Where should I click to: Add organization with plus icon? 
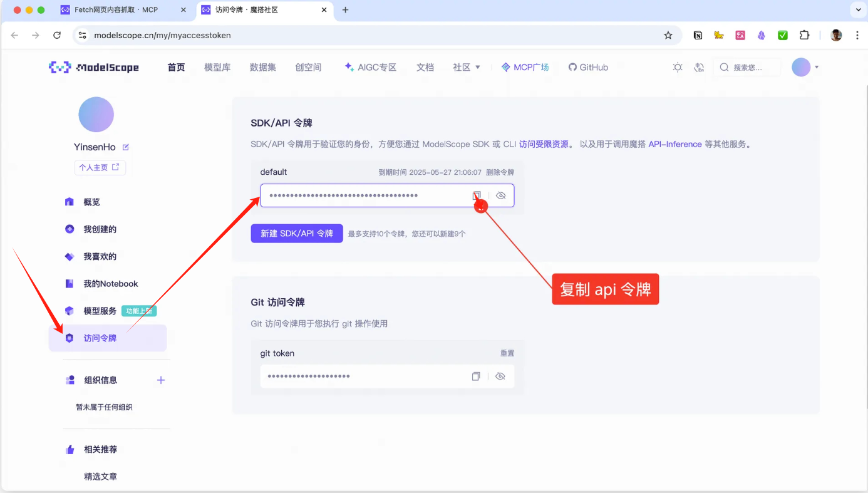pos(161,380)
